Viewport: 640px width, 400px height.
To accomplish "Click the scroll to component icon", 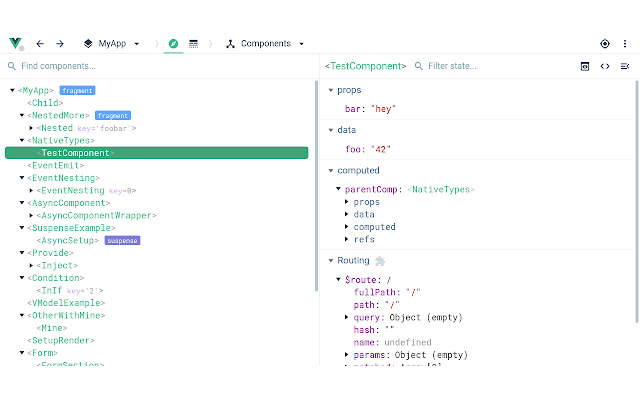I will point(585,66).
